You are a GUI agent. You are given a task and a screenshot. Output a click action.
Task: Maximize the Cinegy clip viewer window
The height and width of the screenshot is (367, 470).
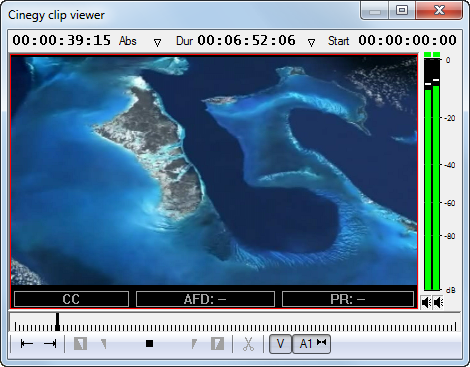point(402,11)
